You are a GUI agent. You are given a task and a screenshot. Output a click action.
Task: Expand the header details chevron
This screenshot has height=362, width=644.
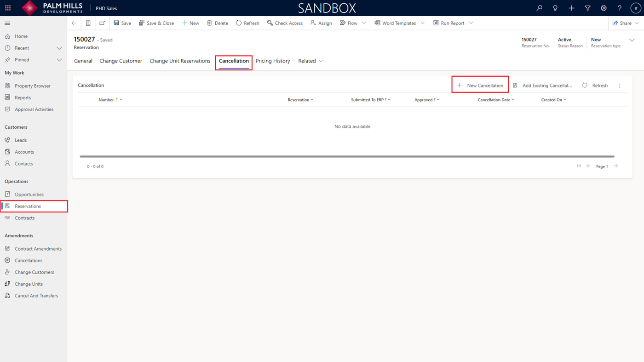point(632,40)
